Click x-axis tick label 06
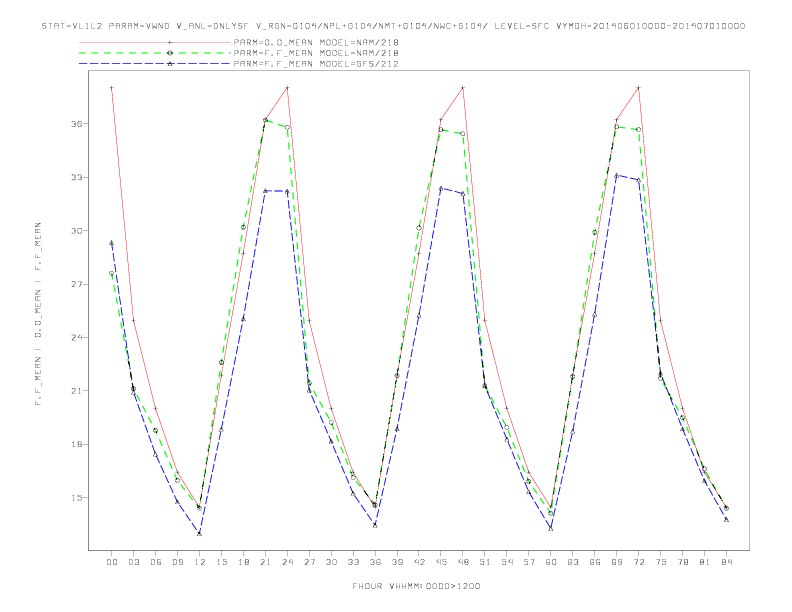 pyautogui.click(x=156, y=562)
